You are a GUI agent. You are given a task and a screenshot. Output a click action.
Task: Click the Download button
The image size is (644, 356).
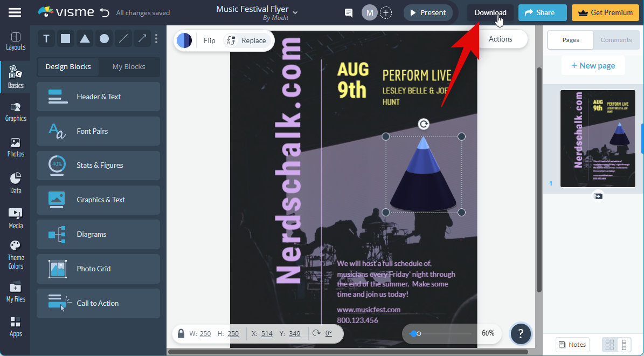tap(490, 13)
